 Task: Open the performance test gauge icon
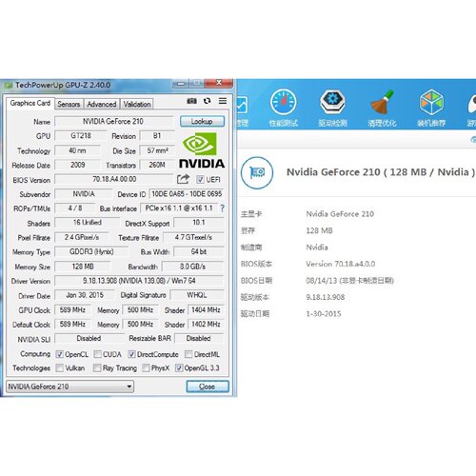[284, 103]
